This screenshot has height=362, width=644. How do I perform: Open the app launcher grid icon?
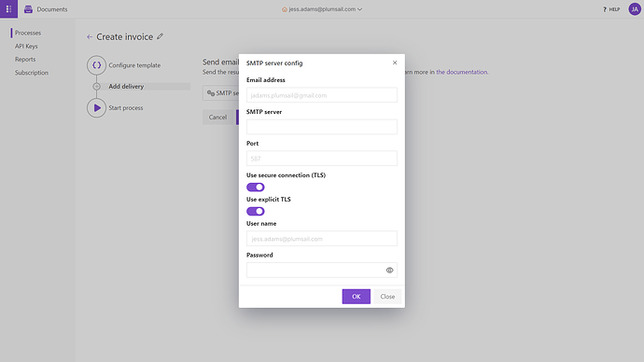pyautogui.click(x=8, y=9)
